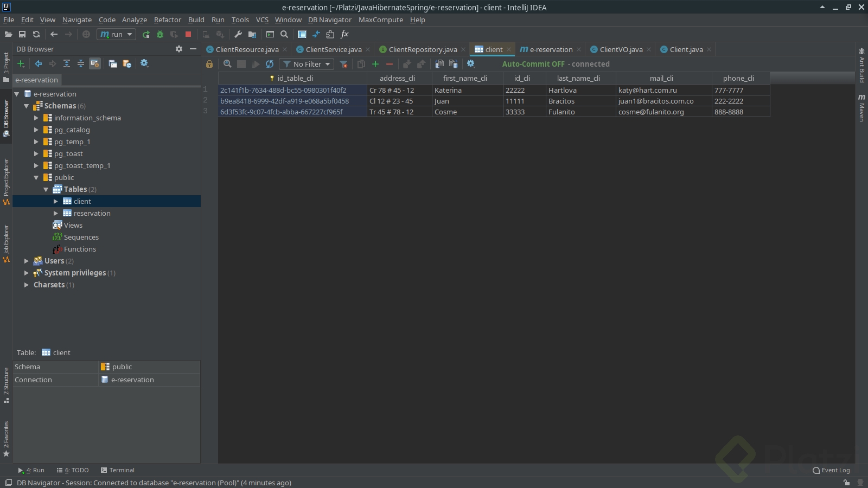Refresh the client table data
This screenshot has width=868, height=488.
[x=270, y=64]
